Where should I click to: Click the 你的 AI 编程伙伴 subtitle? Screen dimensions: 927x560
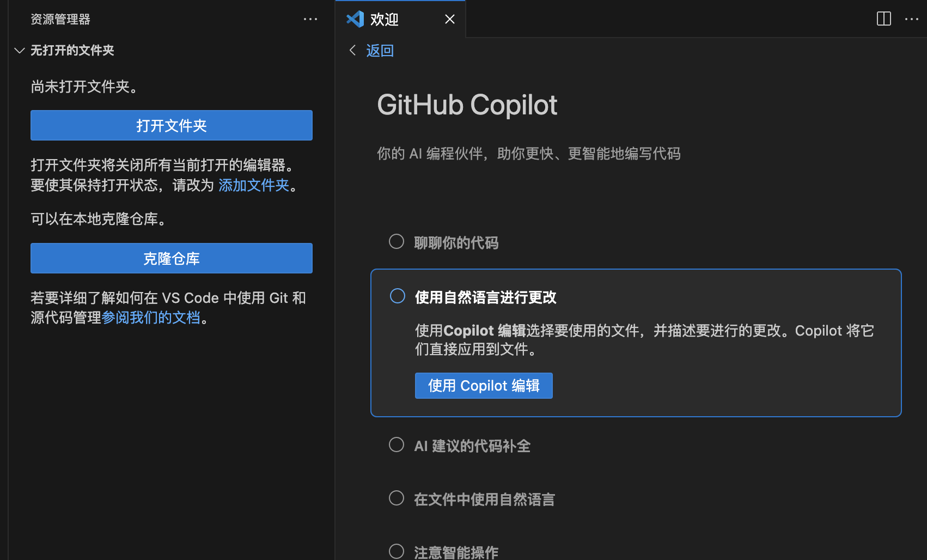[x=529, y=154]
